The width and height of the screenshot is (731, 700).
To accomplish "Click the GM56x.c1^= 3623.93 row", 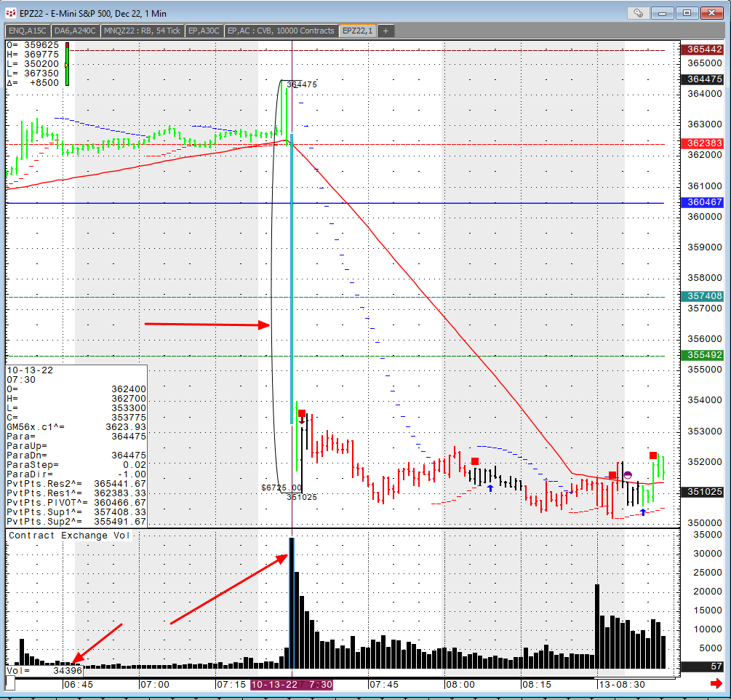I will coord(76,427).
